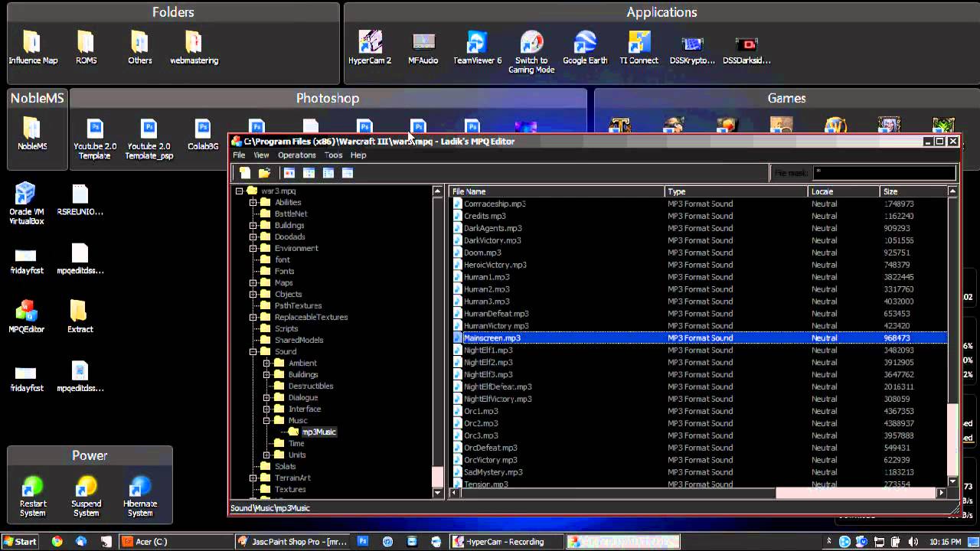Select the BattleNet folder in tree
This screenshot has width=980, height=551.
[291, 214]
